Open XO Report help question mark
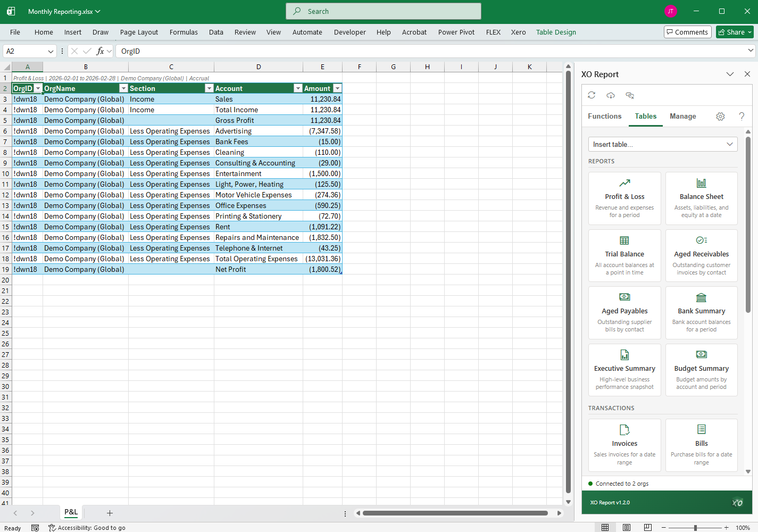 pyautogui.click(x=742, y=117)
